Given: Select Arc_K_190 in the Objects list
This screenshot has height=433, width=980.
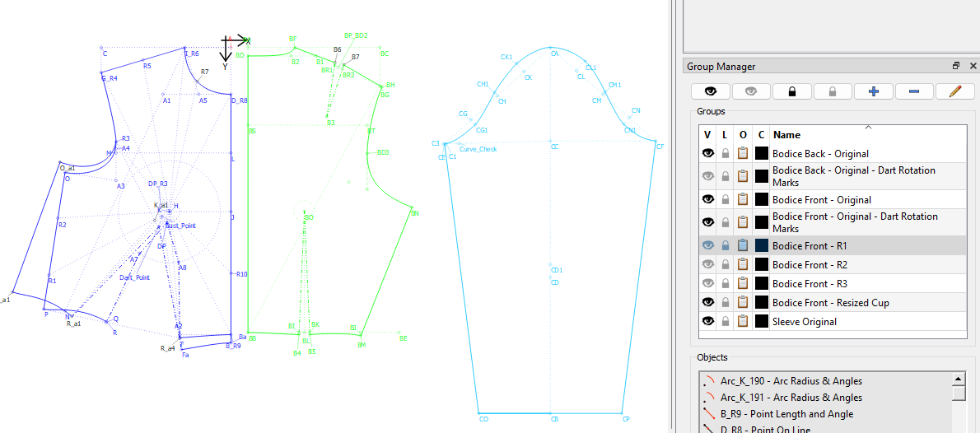Looking at the screenshot, I should click(x=791, y=381).
